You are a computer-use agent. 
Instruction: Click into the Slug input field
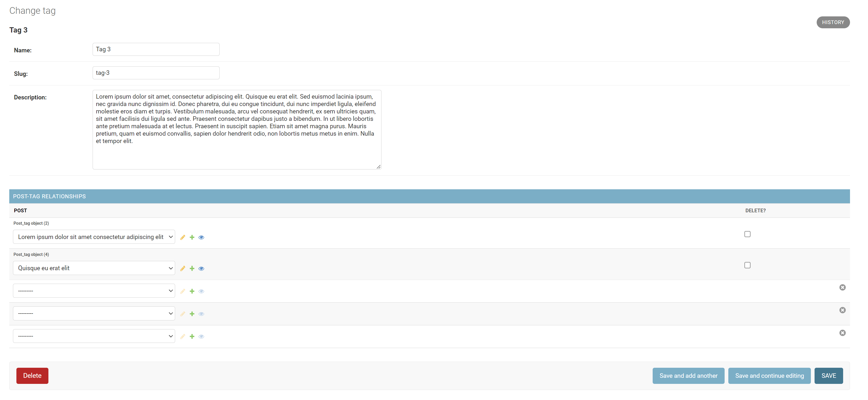pos(156,73)
